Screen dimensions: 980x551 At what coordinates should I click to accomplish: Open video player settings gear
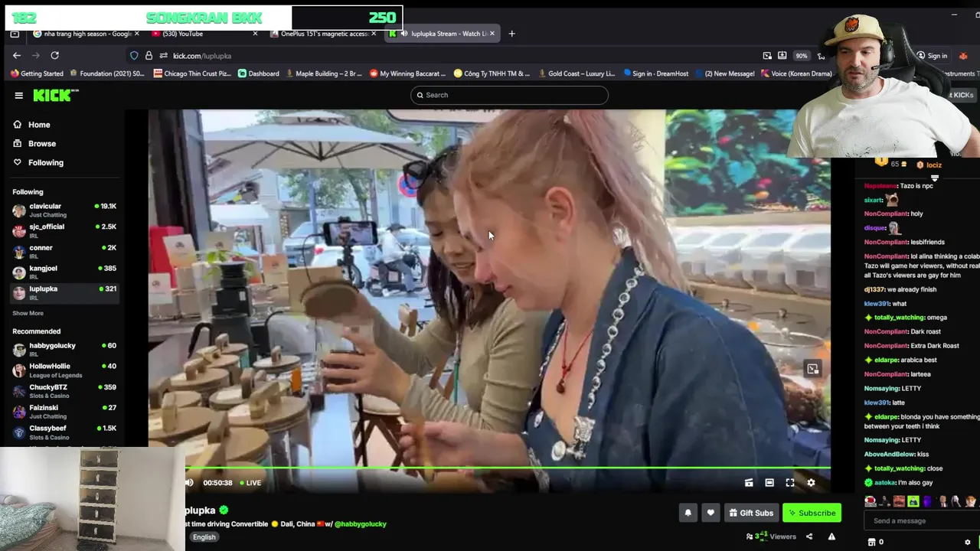811,483
